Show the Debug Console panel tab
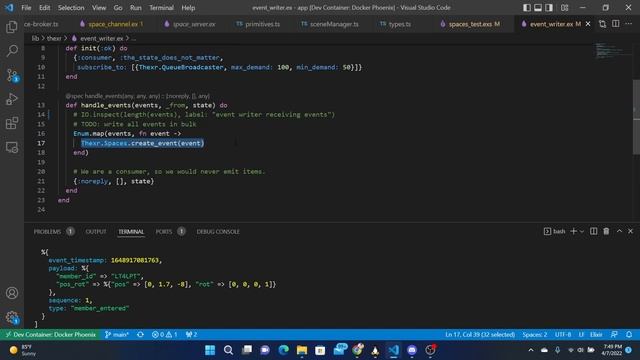The width and height of the screenshot is (640, 360). (x=218, y=231)
